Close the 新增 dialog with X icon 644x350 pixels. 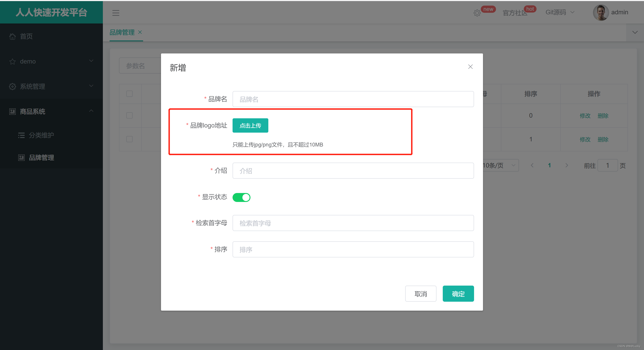(470, 67)
